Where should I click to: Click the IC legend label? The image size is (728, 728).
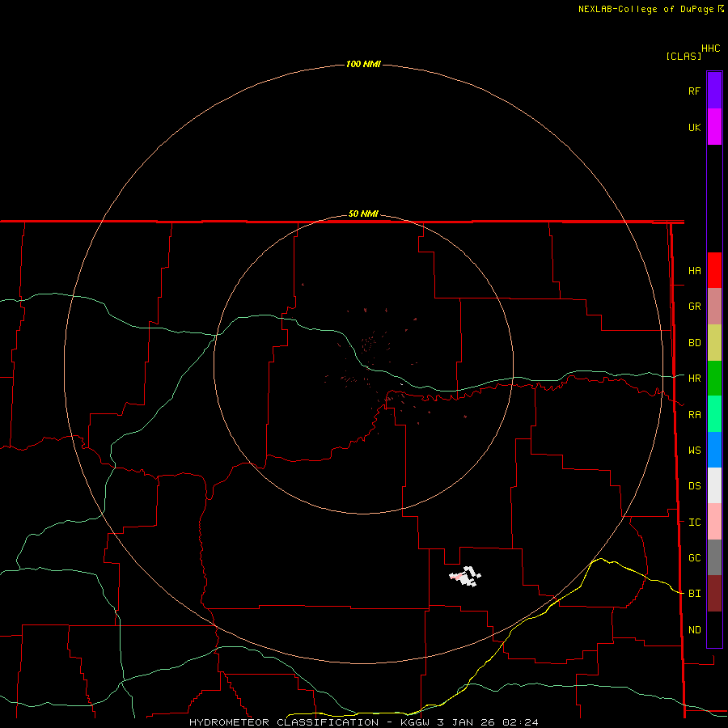(694, 523)
